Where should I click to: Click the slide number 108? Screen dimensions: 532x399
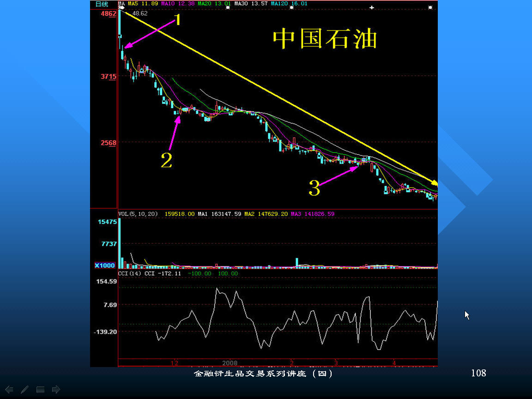coord(478,373)
